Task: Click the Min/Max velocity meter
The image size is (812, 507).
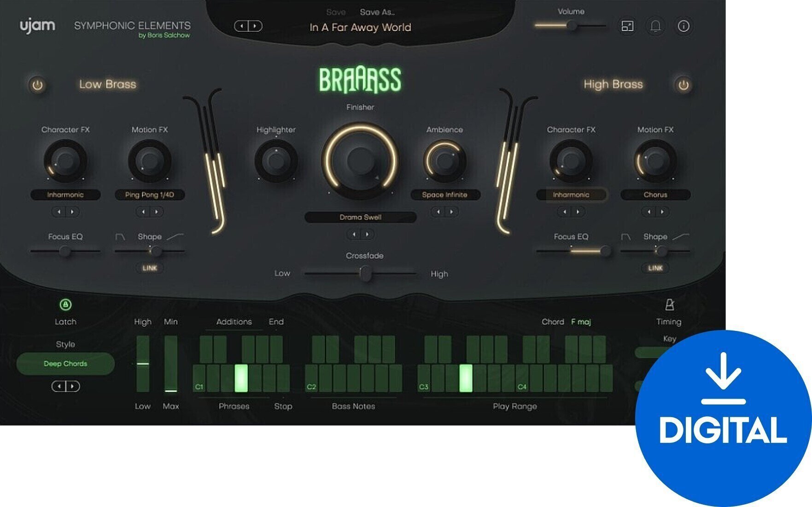Action: (x=171, y=364)
